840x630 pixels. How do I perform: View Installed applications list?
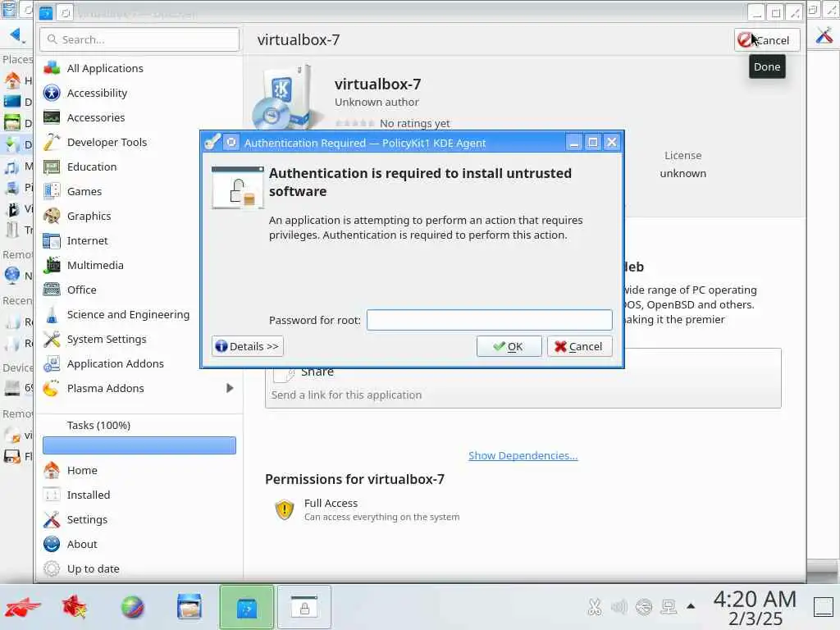[139, 495]
